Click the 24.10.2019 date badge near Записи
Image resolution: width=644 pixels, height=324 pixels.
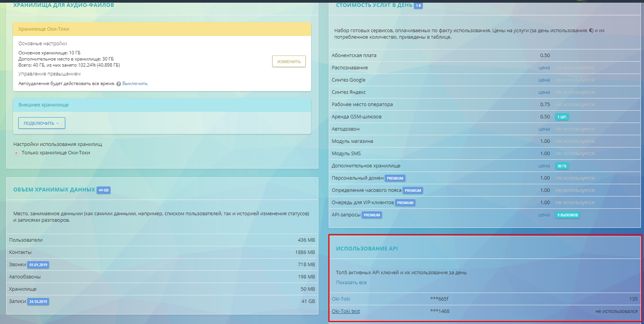pos(38,301)
